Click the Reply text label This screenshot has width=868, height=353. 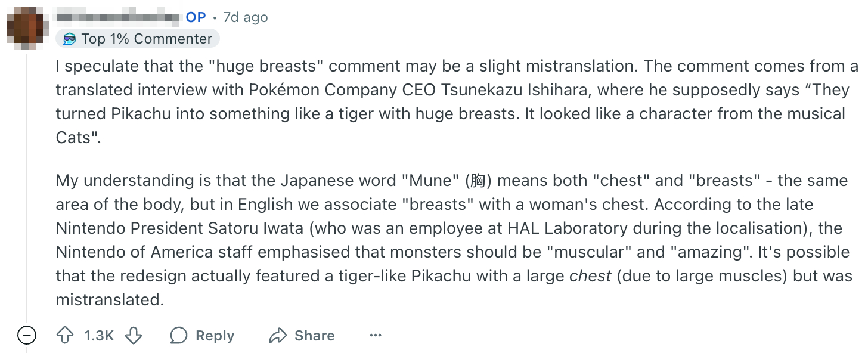[215, 335]
